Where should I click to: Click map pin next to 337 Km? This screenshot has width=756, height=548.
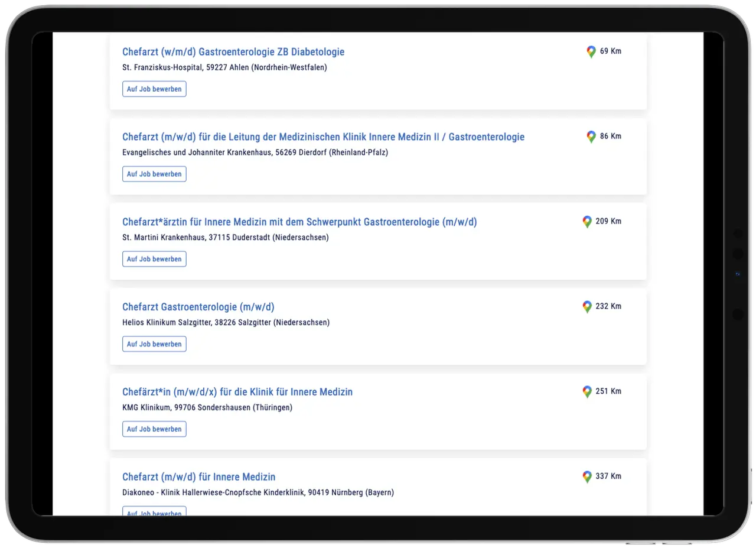[587, 477]
